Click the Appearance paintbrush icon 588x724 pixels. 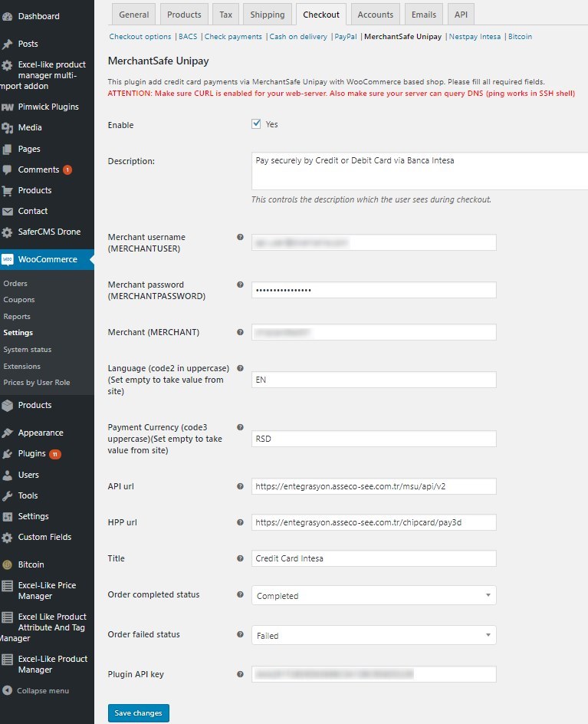click(x=7, y=433)
